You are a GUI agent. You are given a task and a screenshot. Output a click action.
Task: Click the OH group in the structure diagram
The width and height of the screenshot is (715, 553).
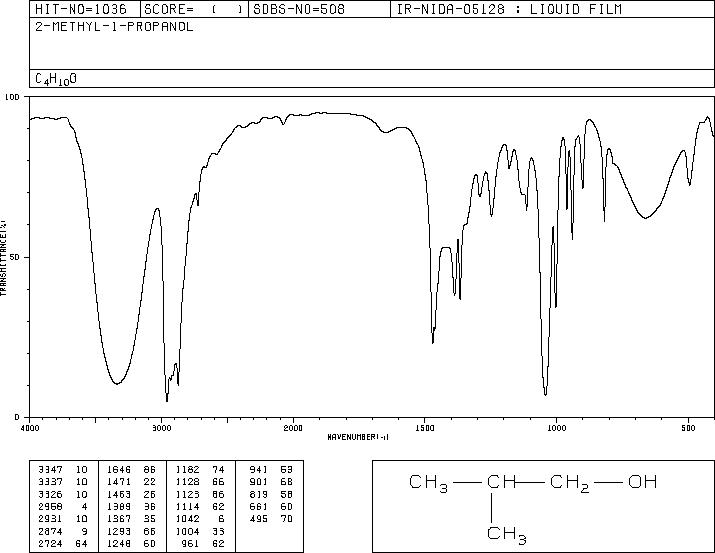point(642,481)
